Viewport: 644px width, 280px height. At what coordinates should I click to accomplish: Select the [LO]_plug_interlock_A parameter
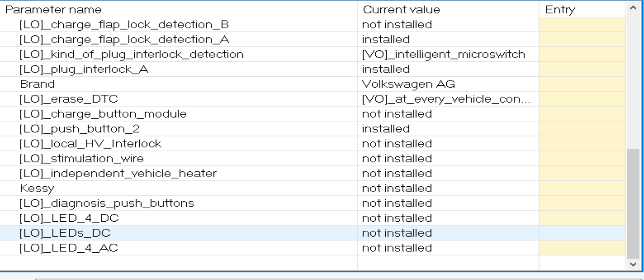pyautogui.click(x=84, y=69)
